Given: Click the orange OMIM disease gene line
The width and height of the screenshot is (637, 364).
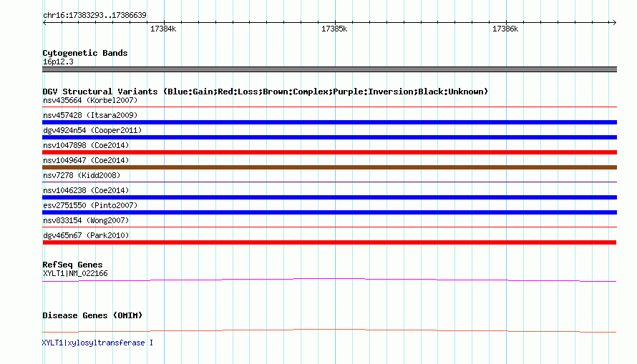Looking at the screenshot, I should tap(329, 330).
